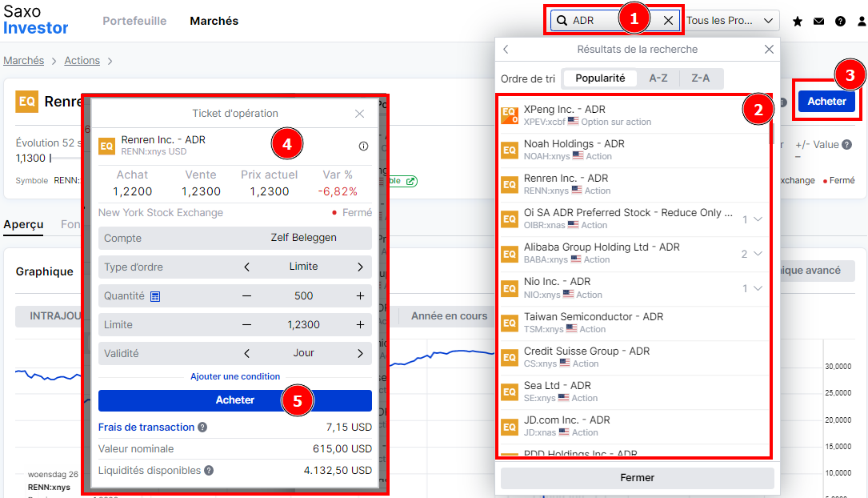The image size is (868, 498).
Task: Click the Renren EQ badge in page header
Action: coord(26,102)
